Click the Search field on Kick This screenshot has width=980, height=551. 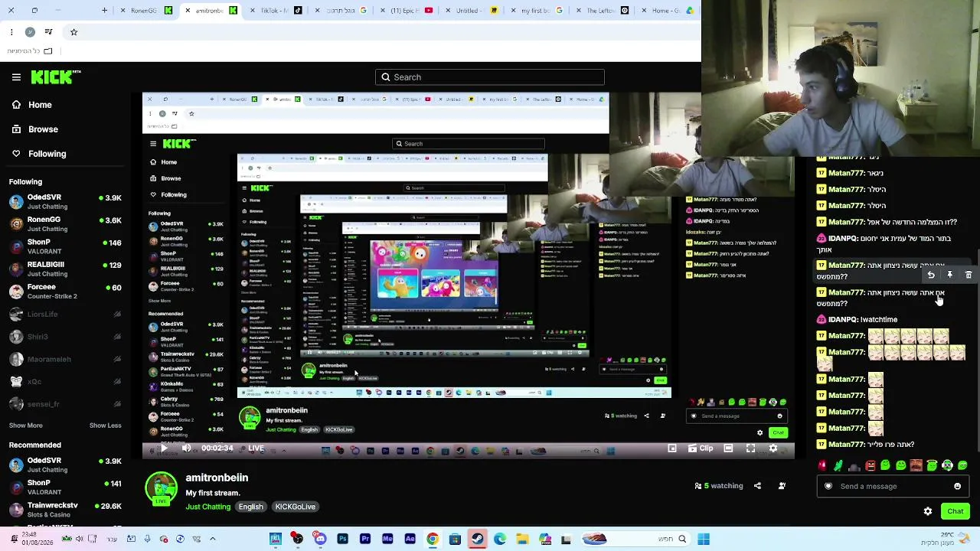(490, 77)
